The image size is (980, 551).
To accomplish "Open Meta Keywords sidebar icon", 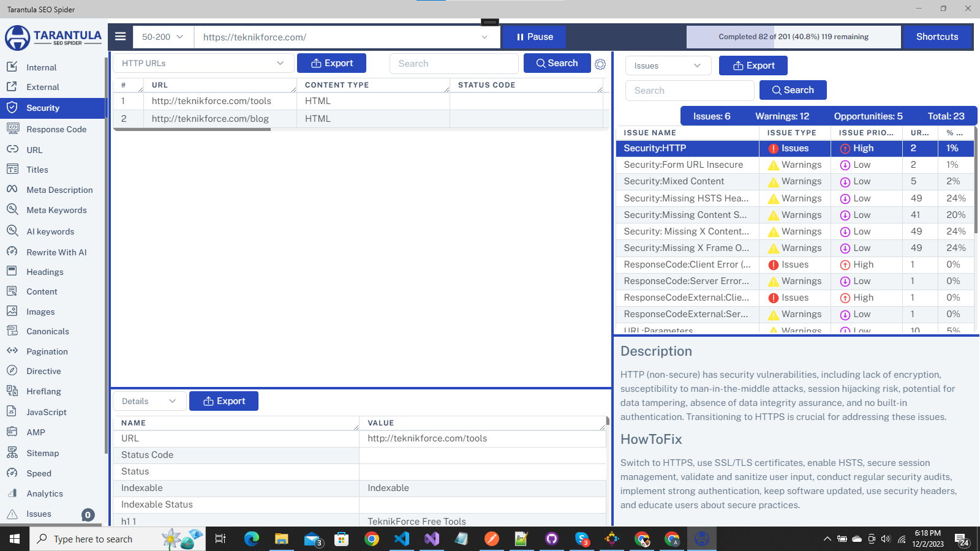I will (x=12, y=209).
